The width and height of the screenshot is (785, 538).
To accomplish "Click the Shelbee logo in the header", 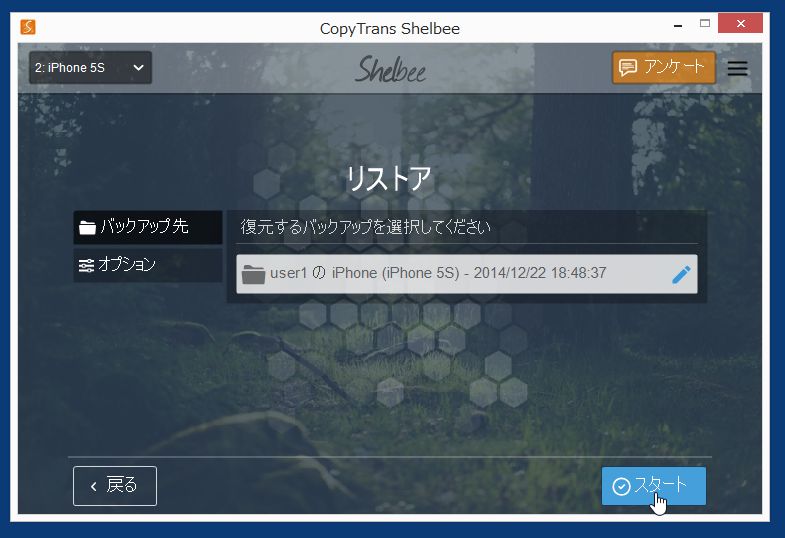I will (x=390, y=69).
